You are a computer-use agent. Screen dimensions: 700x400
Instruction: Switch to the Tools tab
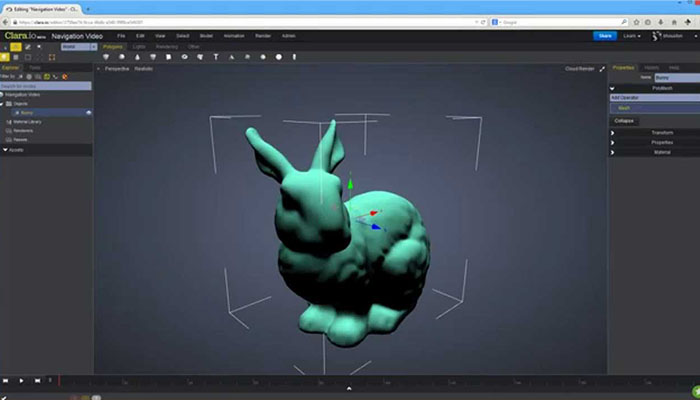tap(35, 68)
